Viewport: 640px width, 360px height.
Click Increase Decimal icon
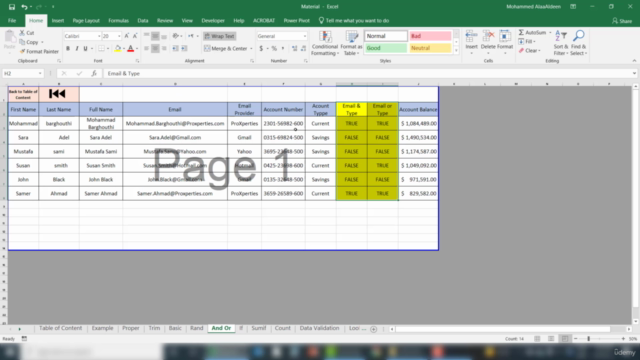click(x=294, y=49)
